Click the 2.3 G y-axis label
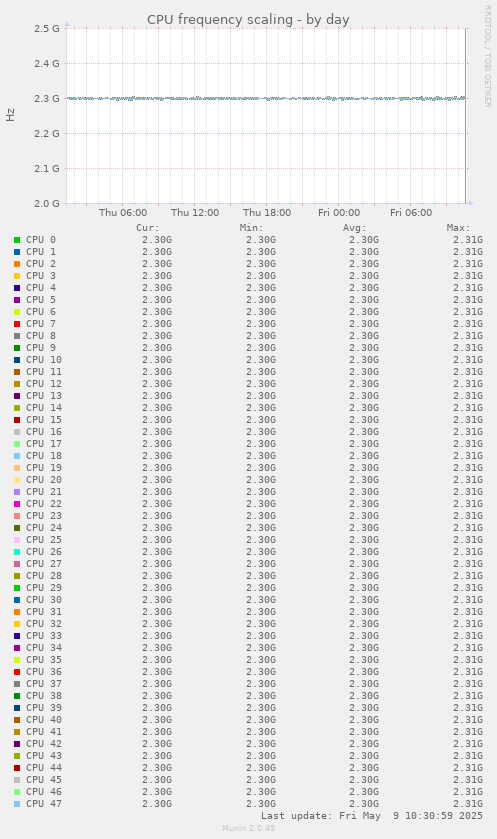The image size is (497, 839). click(47, 98)
